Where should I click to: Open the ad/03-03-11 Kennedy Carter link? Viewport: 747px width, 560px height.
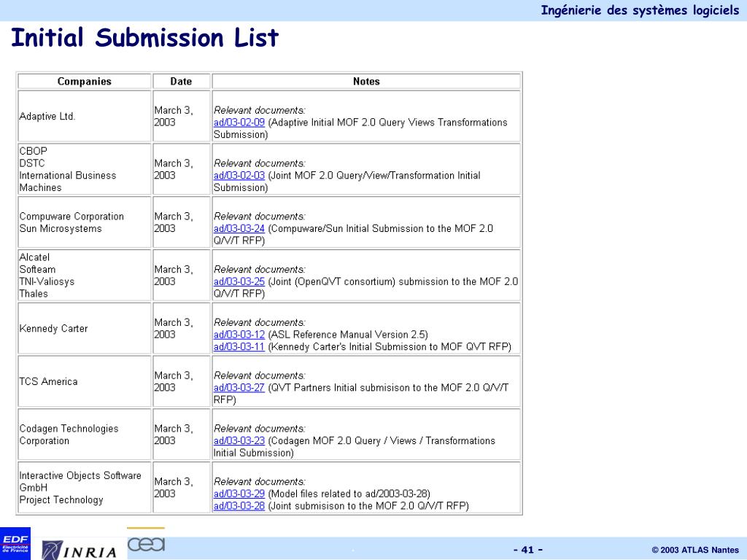(x=239, y=346)
